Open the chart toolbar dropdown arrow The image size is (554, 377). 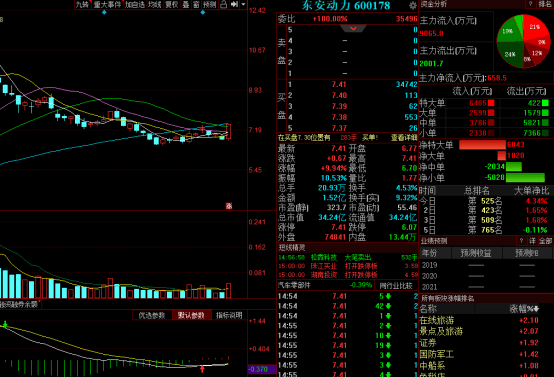[243, 4]
